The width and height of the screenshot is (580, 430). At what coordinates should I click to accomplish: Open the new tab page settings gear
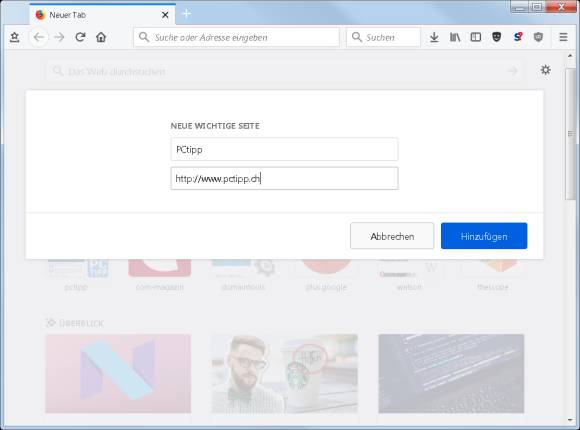click(545, 70)
